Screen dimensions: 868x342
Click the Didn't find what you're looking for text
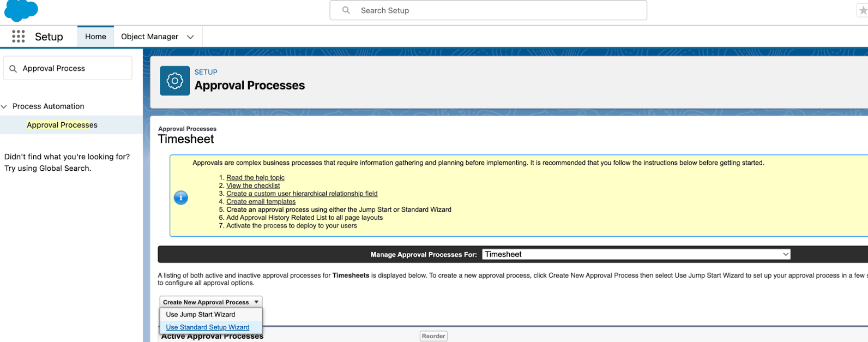(x=67, y=157)
